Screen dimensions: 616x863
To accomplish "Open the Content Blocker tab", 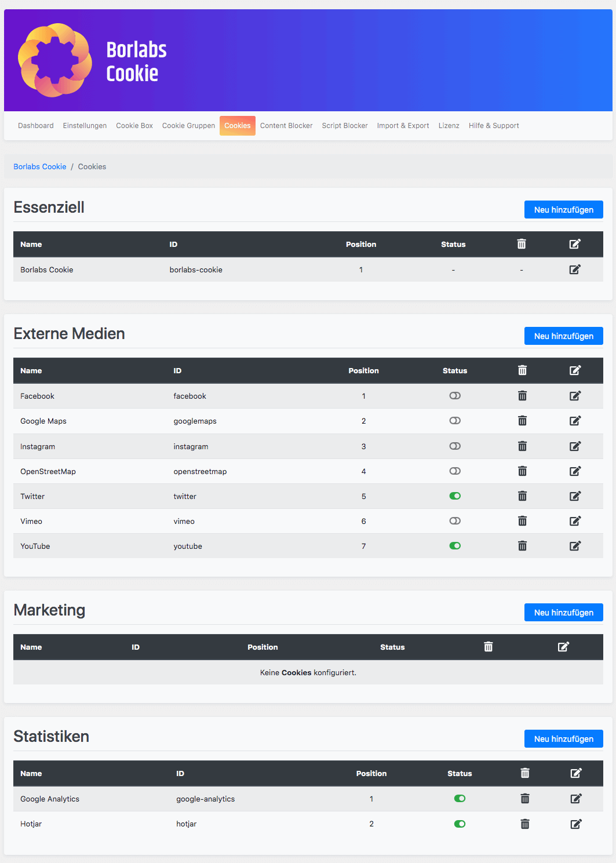I will click(286, 126).
